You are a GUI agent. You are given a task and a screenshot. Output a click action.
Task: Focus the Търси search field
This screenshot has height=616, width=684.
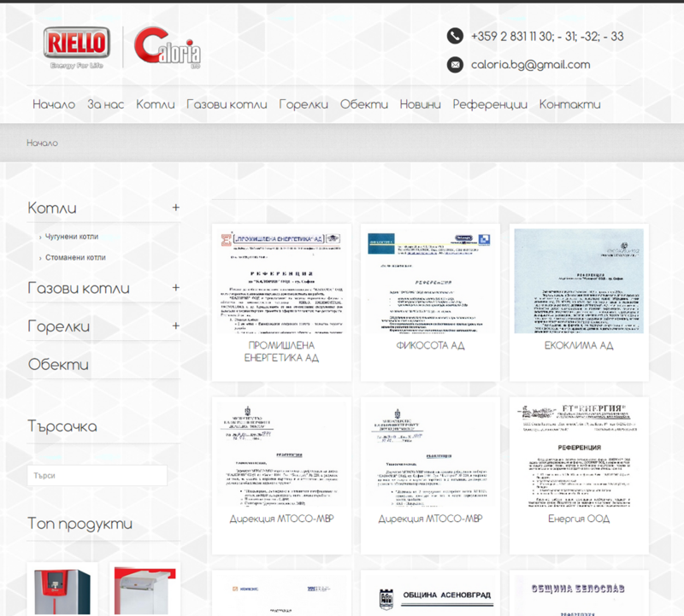(x=97, y=475)
